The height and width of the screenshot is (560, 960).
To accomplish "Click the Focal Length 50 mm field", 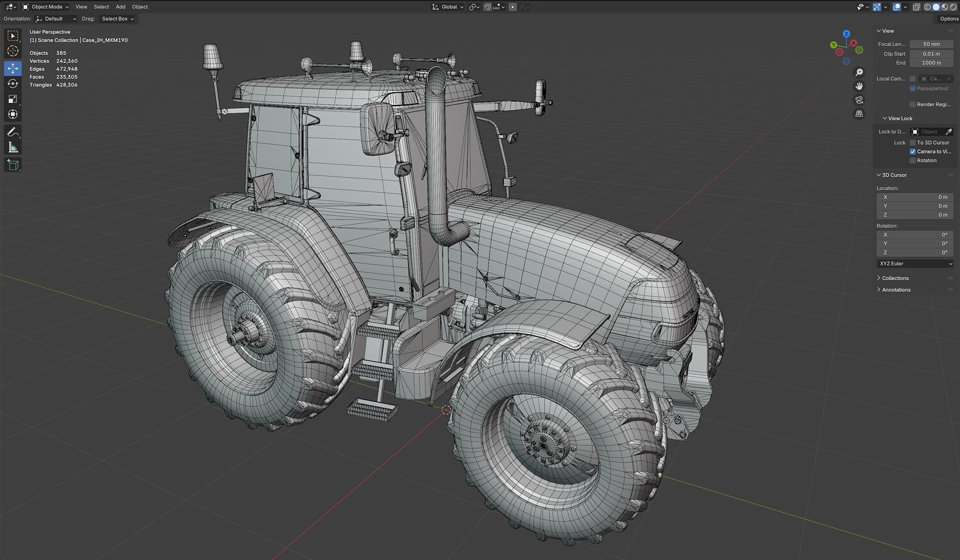I will [x=931, y=44].
